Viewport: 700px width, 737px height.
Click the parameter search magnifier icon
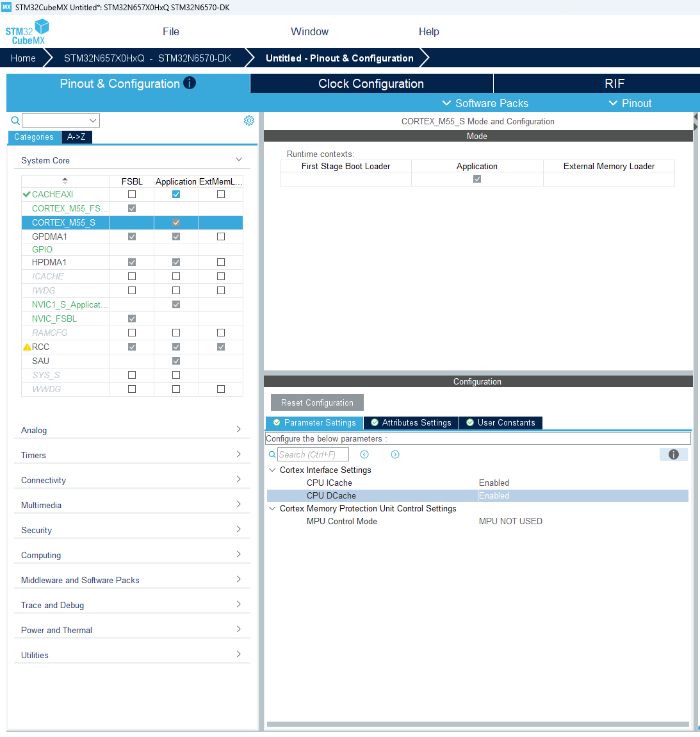pos(272,454)
